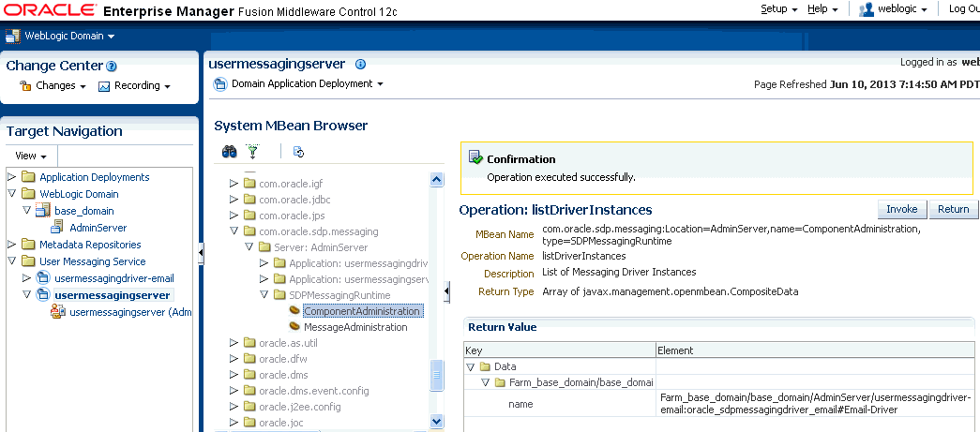Open the Help menu
The image size is (980, 432).
pos(822,8)
